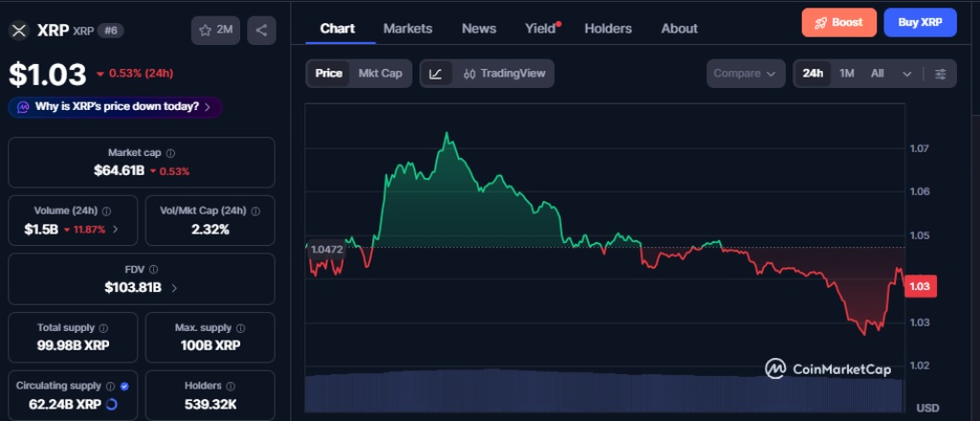Click the 1.07 axis price label
Image resolution: width=980 pixels, height=421 pixels.
click(x=920, y=148)
